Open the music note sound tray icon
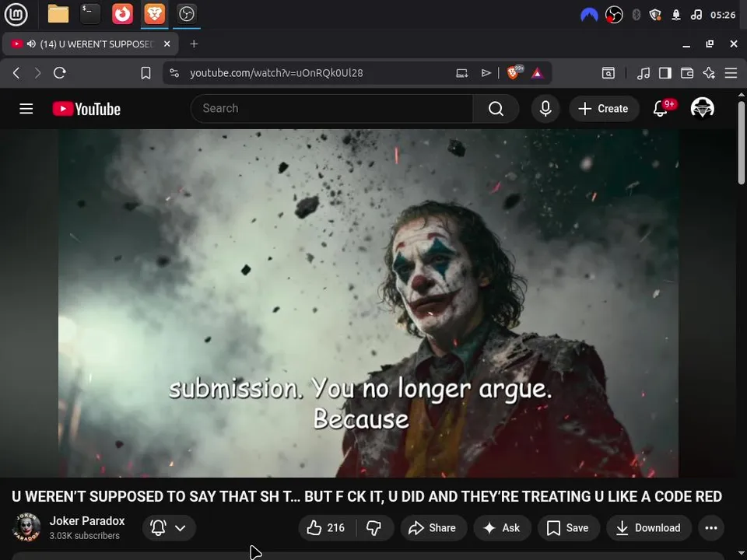This screenshot has width=747, height=560. [696, 16]
